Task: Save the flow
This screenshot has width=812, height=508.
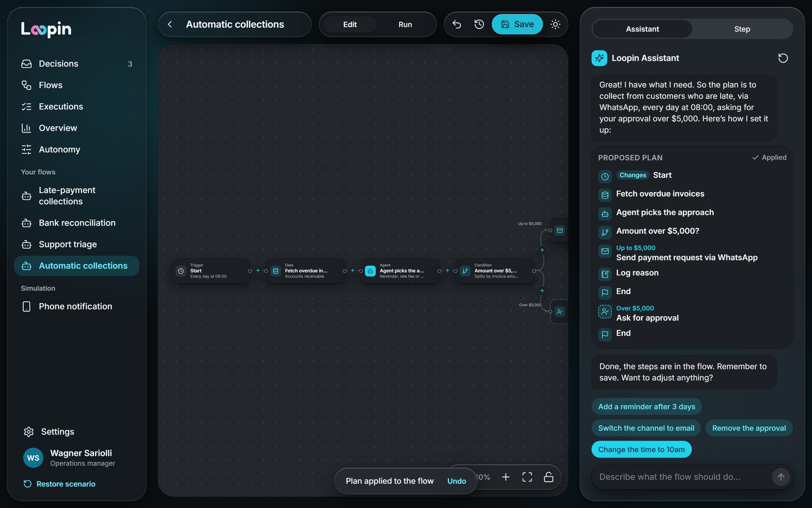Action: tap(517, 25)
